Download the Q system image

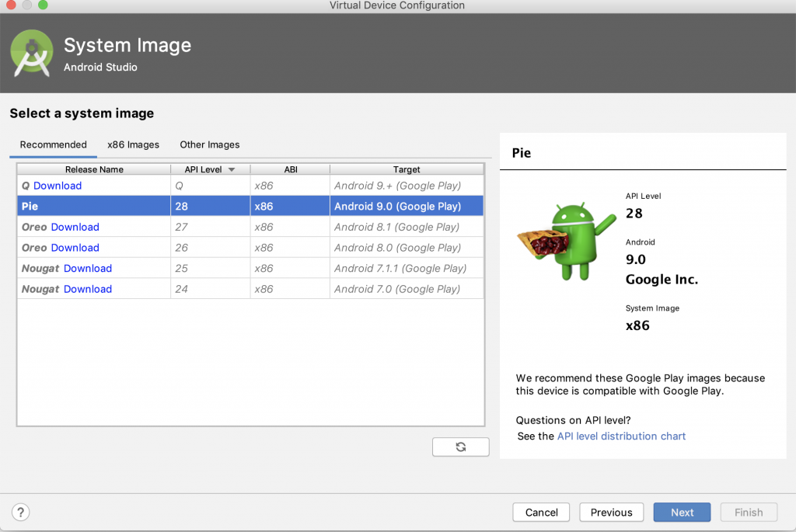tap(58, 186)
